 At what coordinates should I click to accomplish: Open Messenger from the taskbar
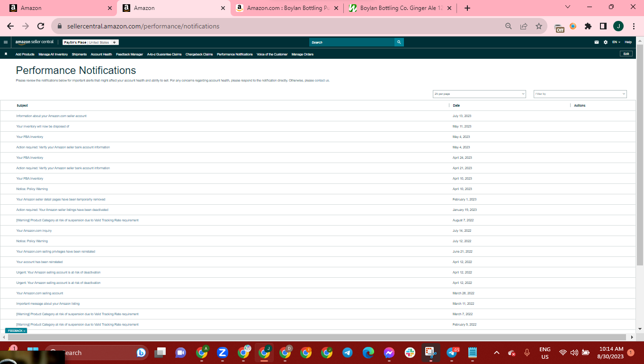(389, 353)
